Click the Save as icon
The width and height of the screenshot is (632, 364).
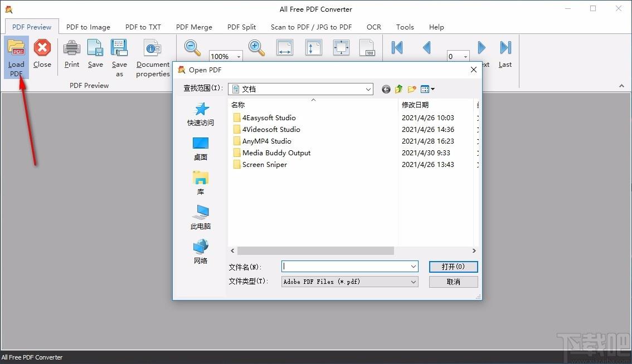tap(119, 47)
